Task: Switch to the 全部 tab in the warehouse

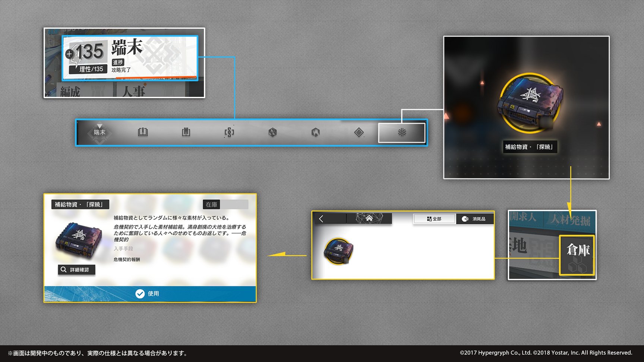Action: [435, 219]
